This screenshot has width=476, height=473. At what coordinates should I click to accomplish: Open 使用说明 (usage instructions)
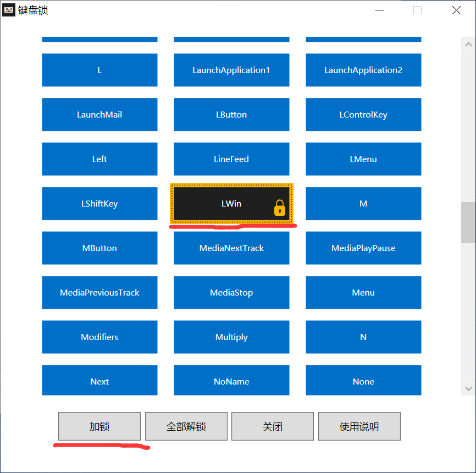point(359,426)
